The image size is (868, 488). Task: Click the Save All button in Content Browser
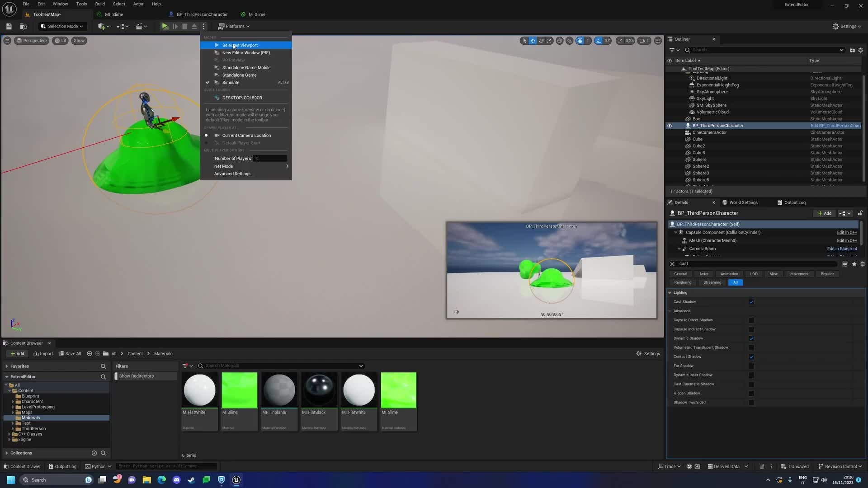70,353
